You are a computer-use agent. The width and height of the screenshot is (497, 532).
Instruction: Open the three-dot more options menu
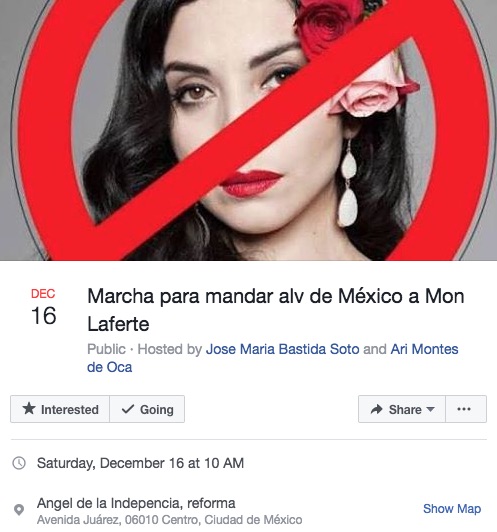466,409
